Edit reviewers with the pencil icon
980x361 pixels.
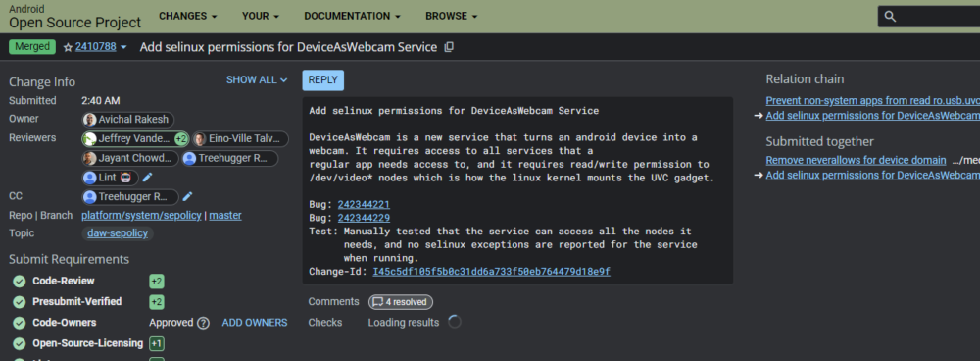click(148, 178)
